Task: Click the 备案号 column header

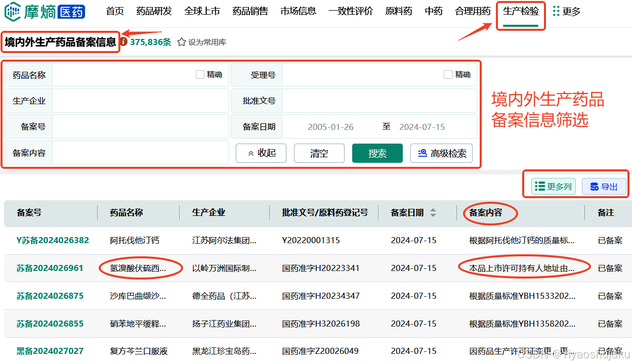Action: click(x=29, y=213)
